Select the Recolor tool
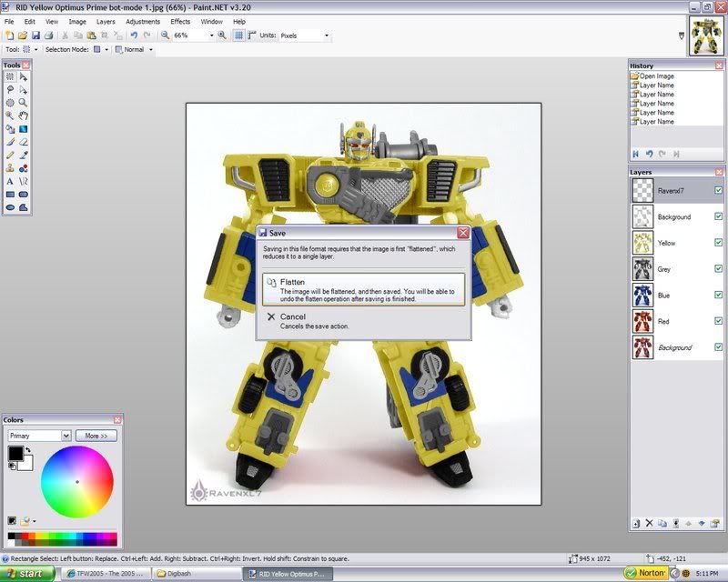The height and width of the screenshot is (582, 728). pyautogui.click(x=24, y=168)
